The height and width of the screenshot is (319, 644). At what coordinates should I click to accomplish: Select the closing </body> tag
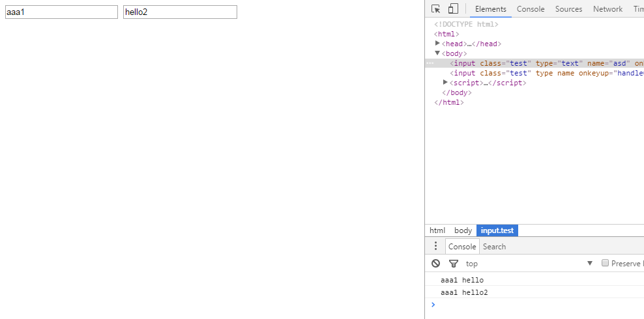(456, 92)
